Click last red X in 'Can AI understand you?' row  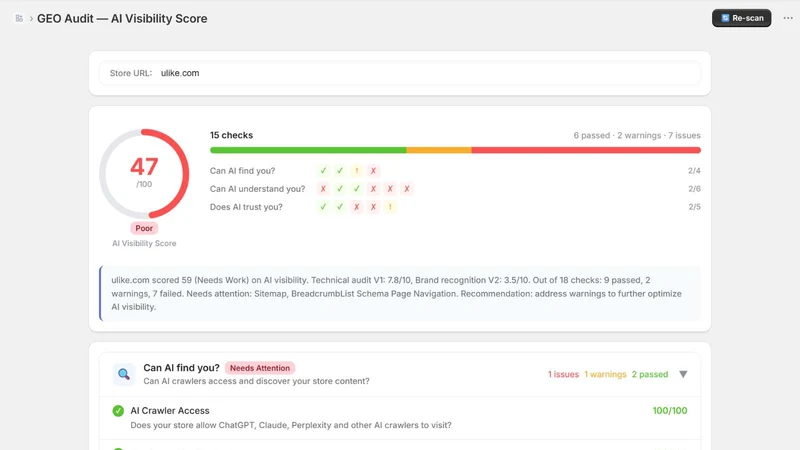pos(407,189)
